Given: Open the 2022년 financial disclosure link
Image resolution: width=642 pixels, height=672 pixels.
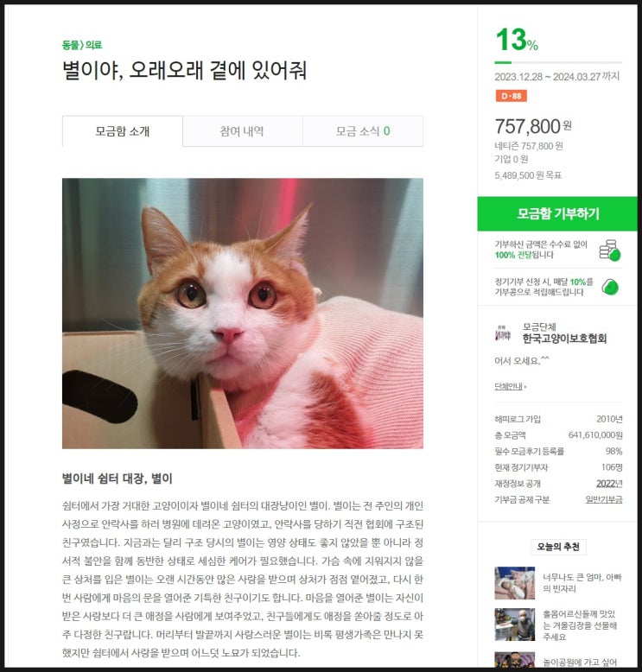Looking at the screenshot, I should [609, 484].
